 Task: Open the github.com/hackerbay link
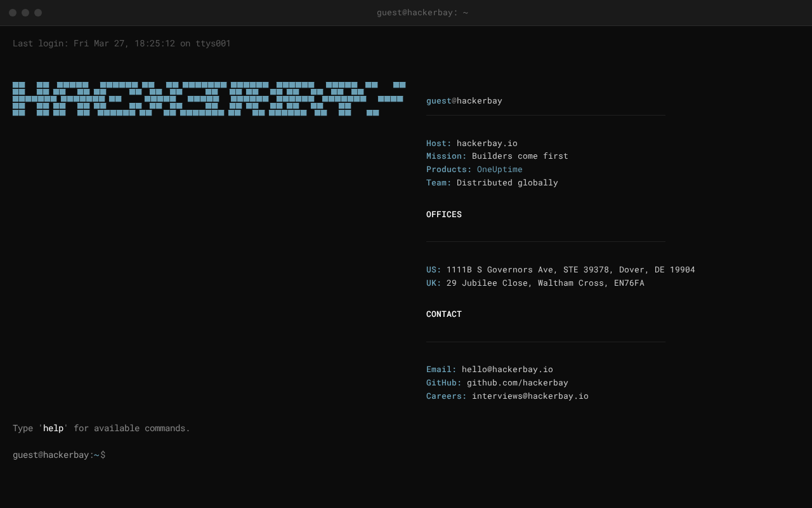pos(518,383)
